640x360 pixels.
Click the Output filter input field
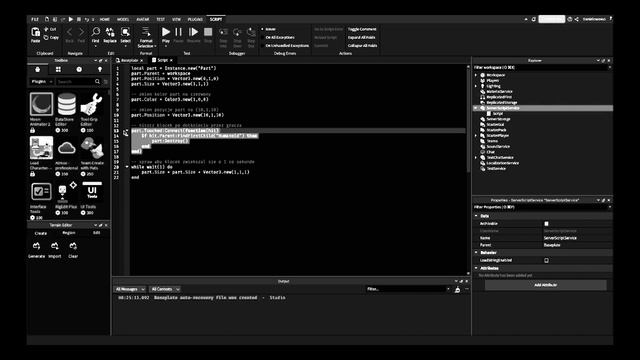407,289
